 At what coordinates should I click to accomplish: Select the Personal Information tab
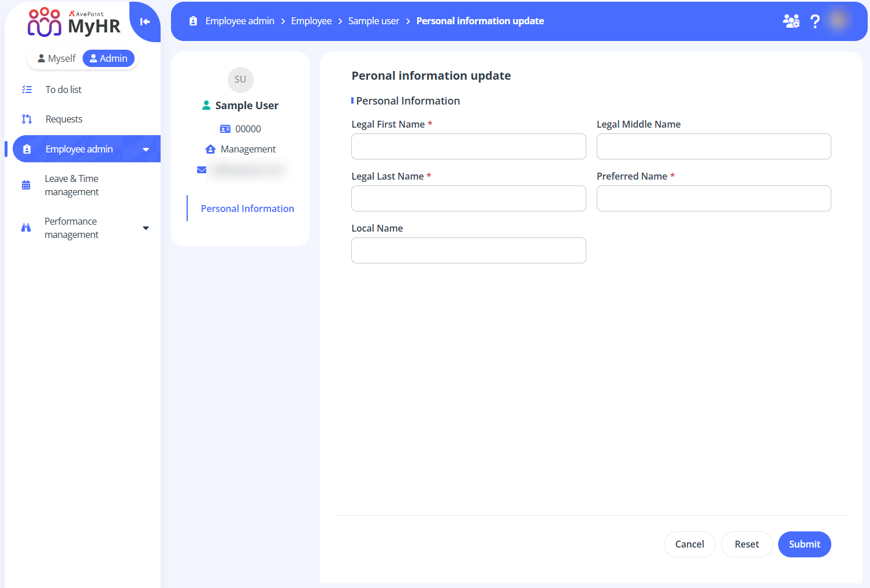[247, 209]
